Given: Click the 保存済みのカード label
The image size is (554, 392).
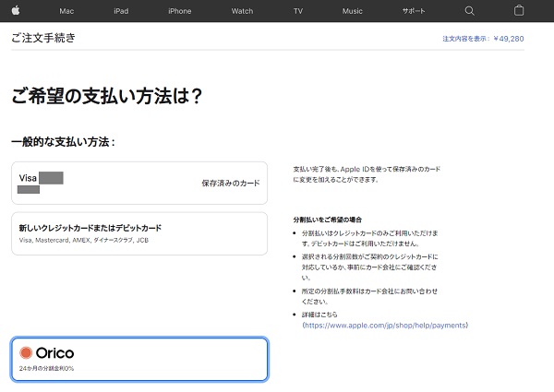Looking at the screenshot, I should 231,184.
